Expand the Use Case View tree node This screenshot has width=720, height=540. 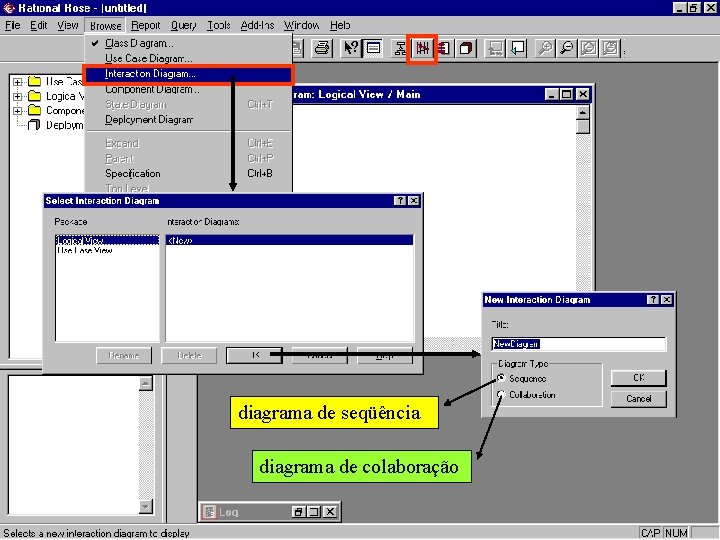click(x=17, y=82)
